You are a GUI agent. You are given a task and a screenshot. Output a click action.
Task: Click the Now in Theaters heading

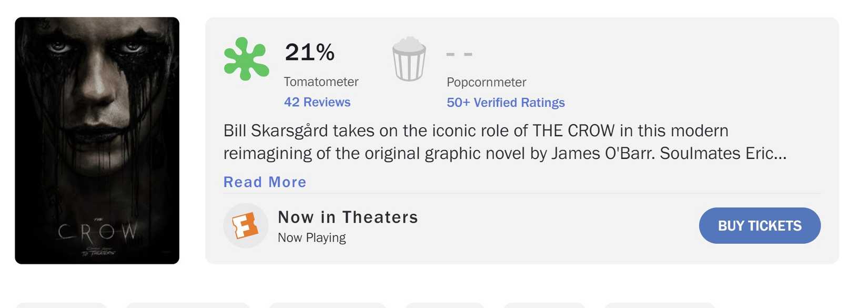click(x=348, y=217)
